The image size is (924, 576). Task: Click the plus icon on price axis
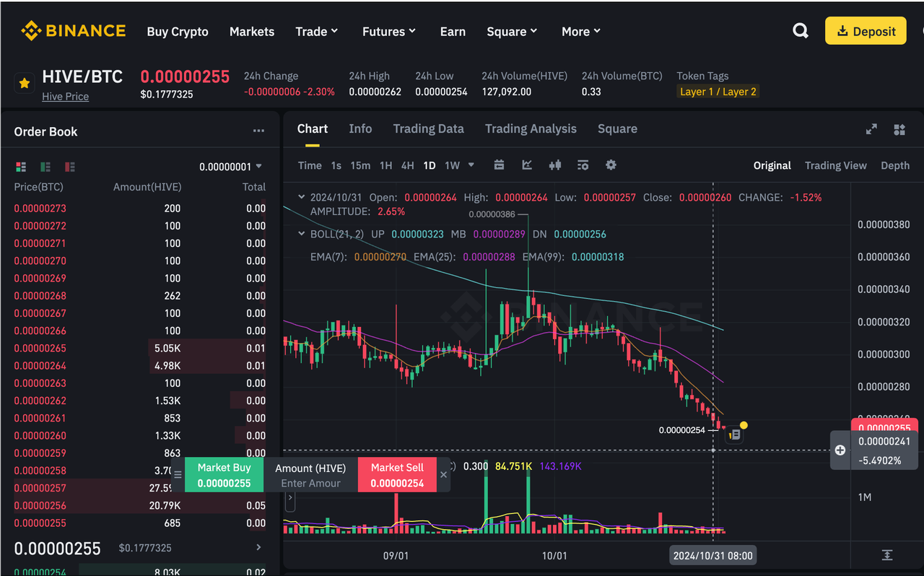840,450
